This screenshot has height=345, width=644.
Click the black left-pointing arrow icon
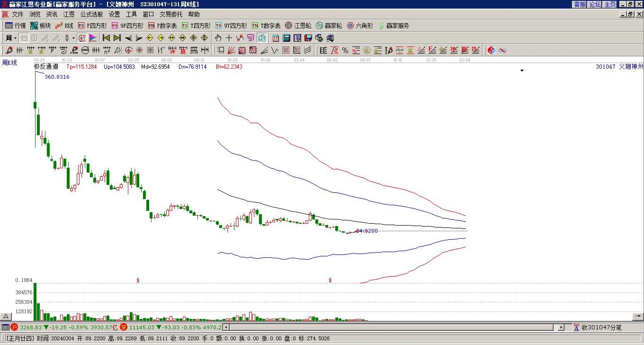(x=128, y=38)
